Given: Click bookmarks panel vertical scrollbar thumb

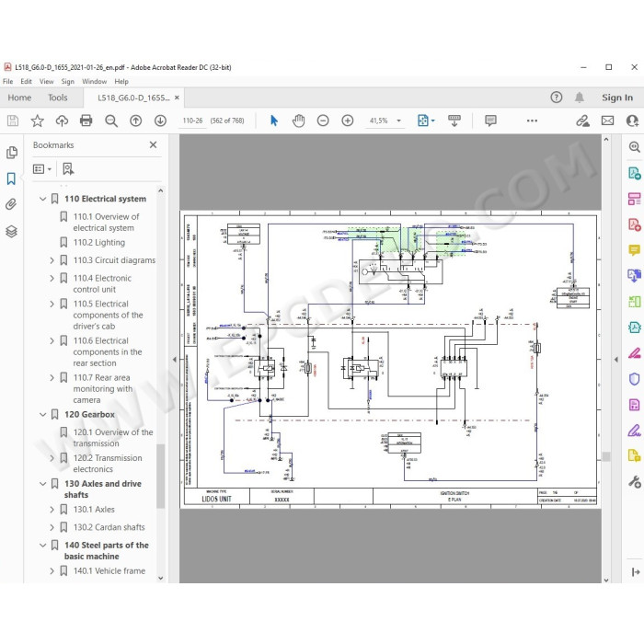Looking at the screenshot, I should [161, 476].
